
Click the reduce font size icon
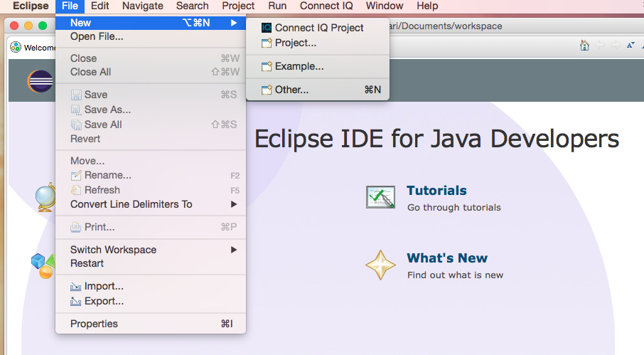point(631,46)
